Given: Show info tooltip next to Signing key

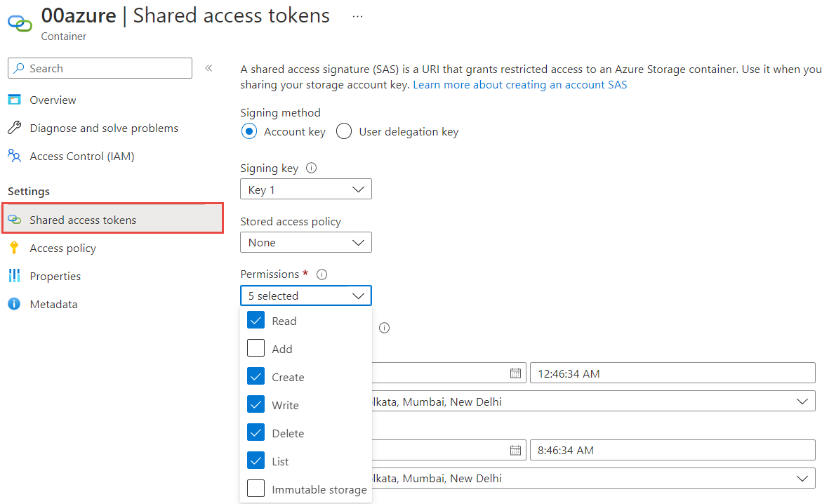Looking at the screenshot, I should click(312, 168).
